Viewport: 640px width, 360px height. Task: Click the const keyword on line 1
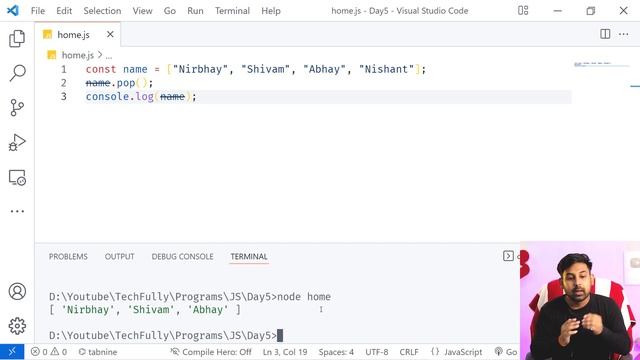pyautogui.click(x=101, y=69)
